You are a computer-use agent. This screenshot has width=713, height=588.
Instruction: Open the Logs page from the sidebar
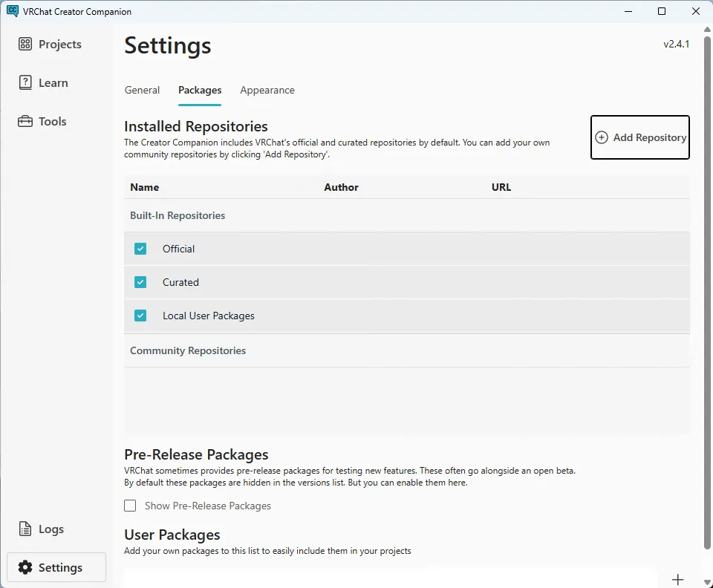click(x=42, y=529)
